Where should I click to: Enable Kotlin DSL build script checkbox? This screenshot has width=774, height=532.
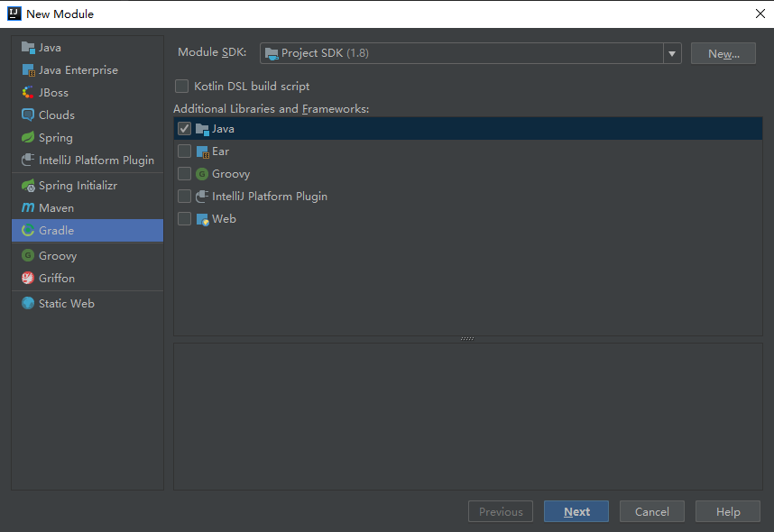[x=181, y=87]
